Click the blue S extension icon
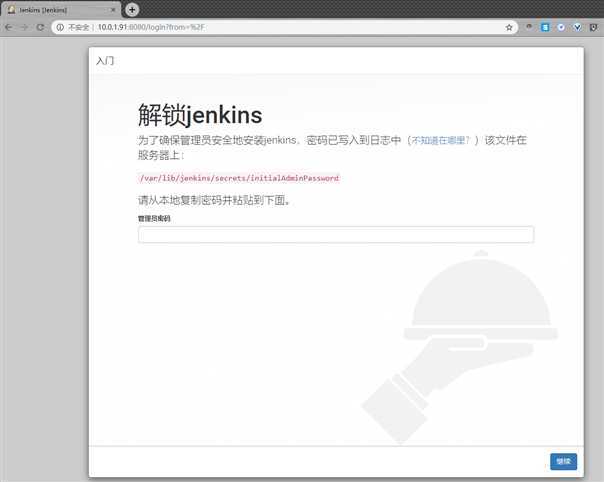Viewport: 604px width, 482px height. click(545, 27)
